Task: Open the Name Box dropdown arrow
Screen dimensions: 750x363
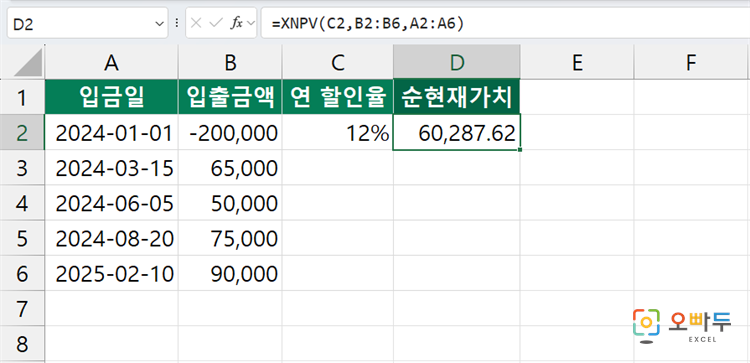Action: click(x=159, y=23)
